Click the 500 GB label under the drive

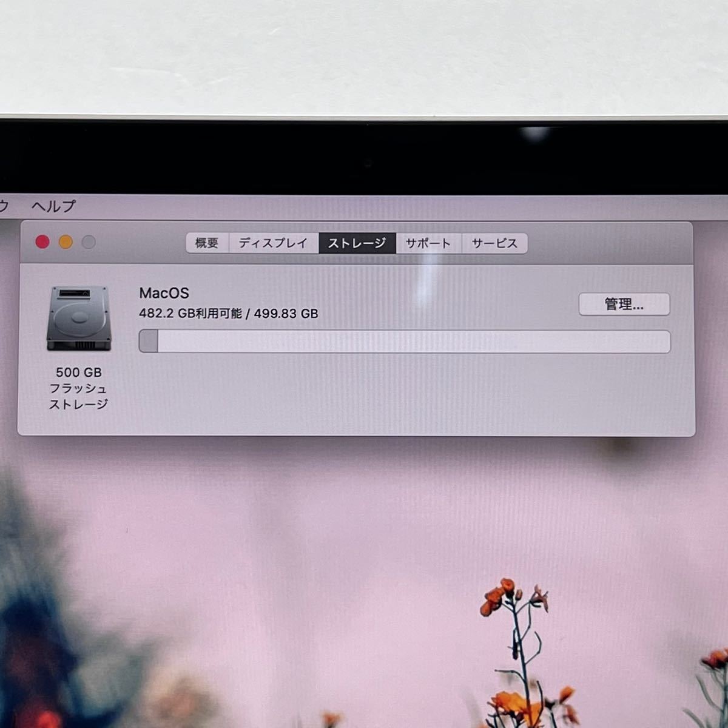click(79, 372)
